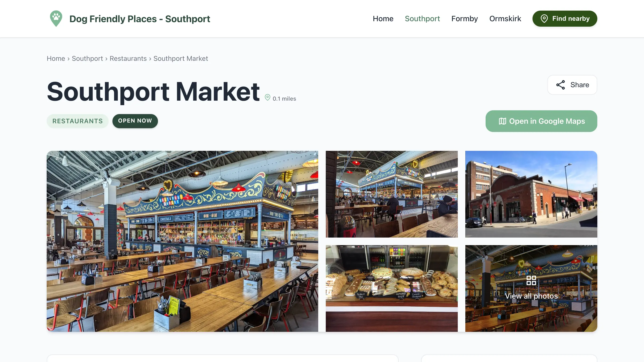Open the red brick building exterior photo
This screenshot has width=644, height=362.
(531, 194)
